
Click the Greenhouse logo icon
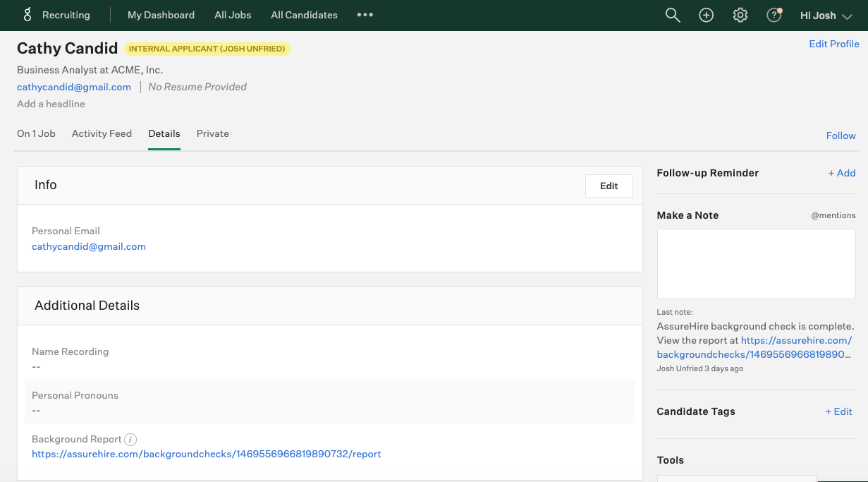pos(27,15)
